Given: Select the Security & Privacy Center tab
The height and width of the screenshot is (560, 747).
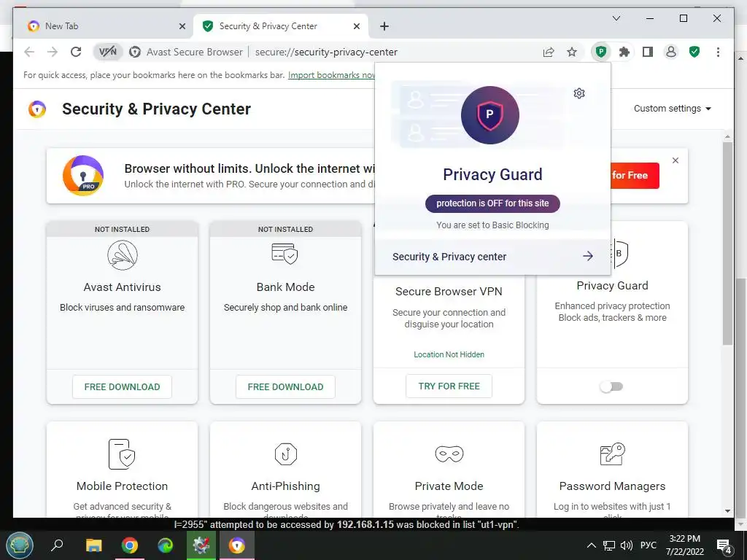Looking at the screenshot, I should click(x=280, y=26).
